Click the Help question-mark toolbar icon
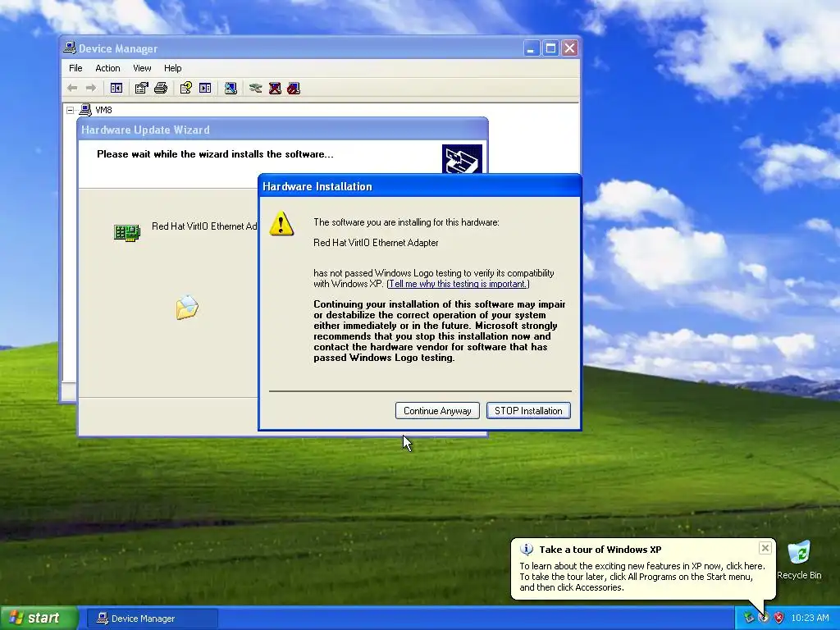 186,88
